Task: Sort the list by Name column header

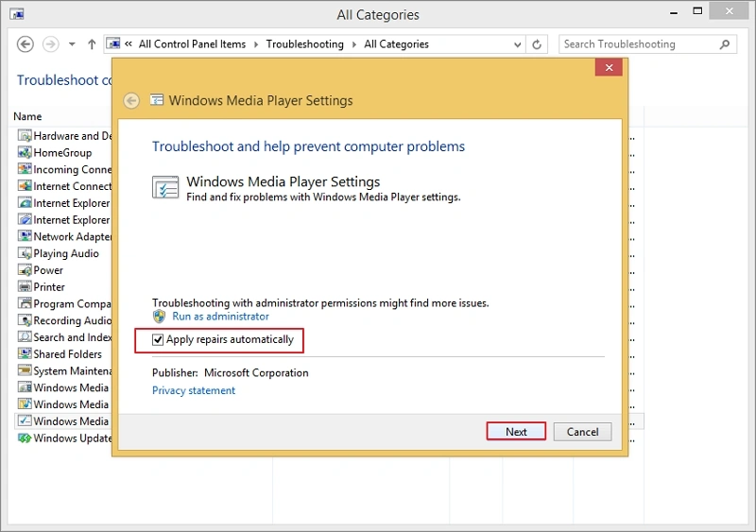Action: 27,116
